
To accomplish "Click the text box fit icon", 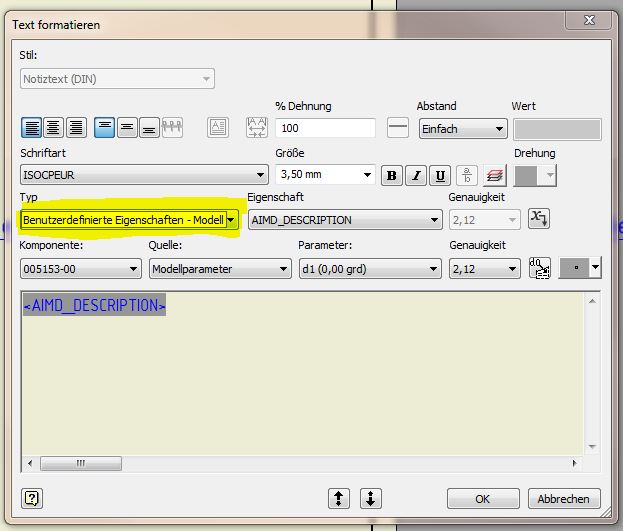I will pyautogui.click(x=218, y=128).
